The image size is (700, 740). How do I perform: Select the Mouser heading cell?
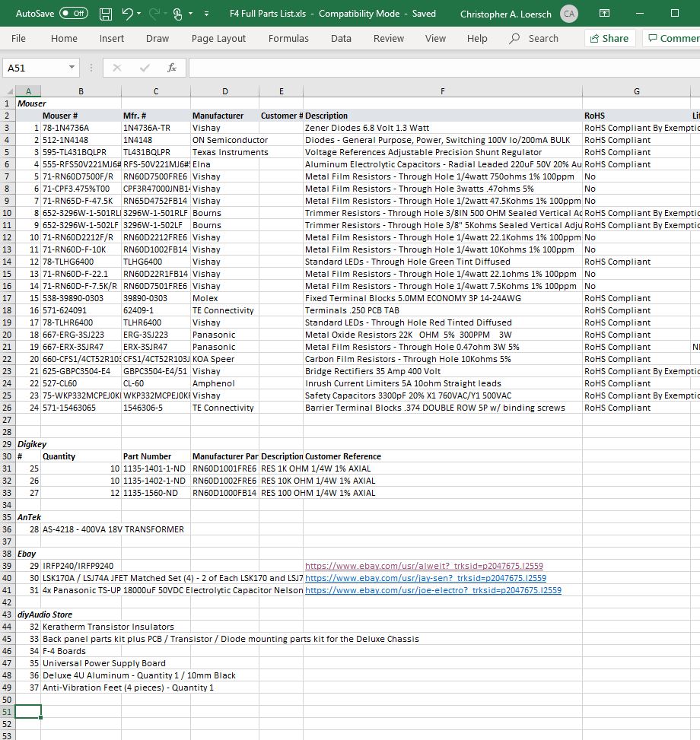click(x=28, y=103)
